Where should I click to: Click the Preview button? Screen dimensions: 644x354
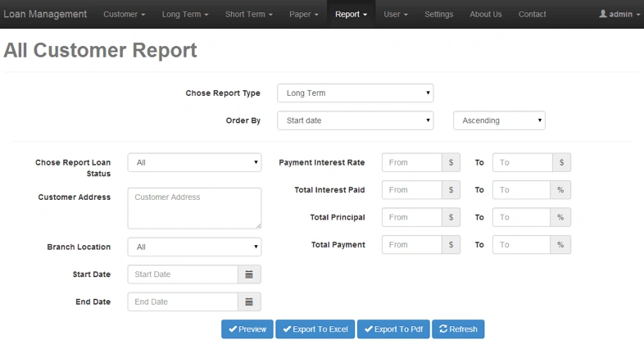pos(247,329)
